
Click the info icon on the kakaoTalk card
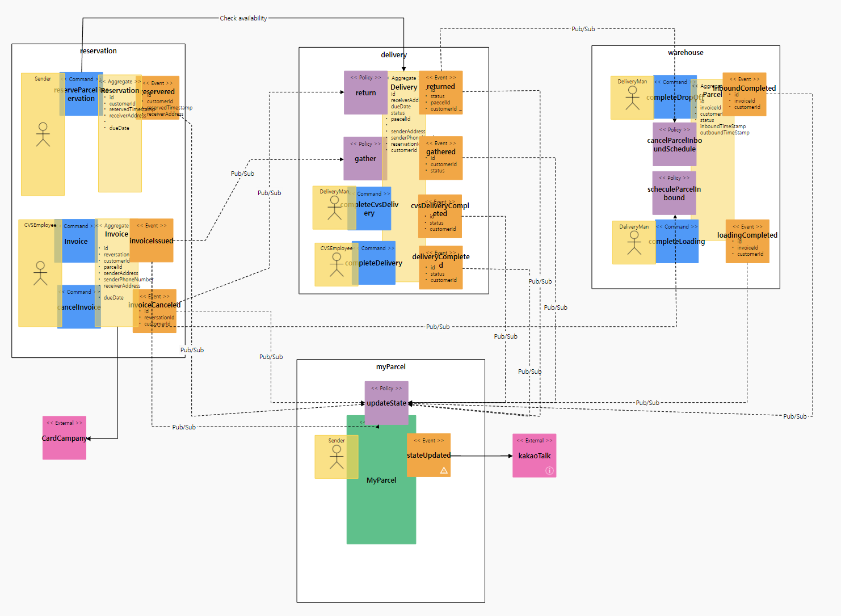tap(549, 470)
